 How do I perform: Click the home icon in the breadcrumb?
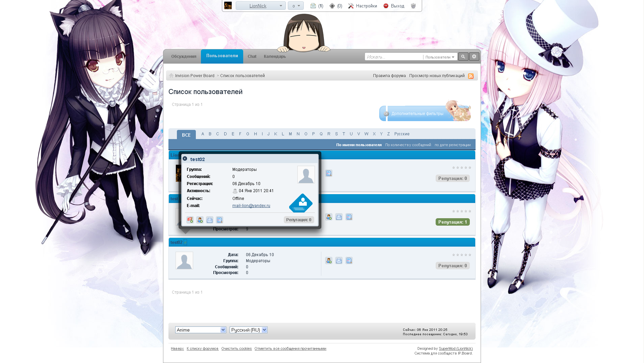coord(171,76)
